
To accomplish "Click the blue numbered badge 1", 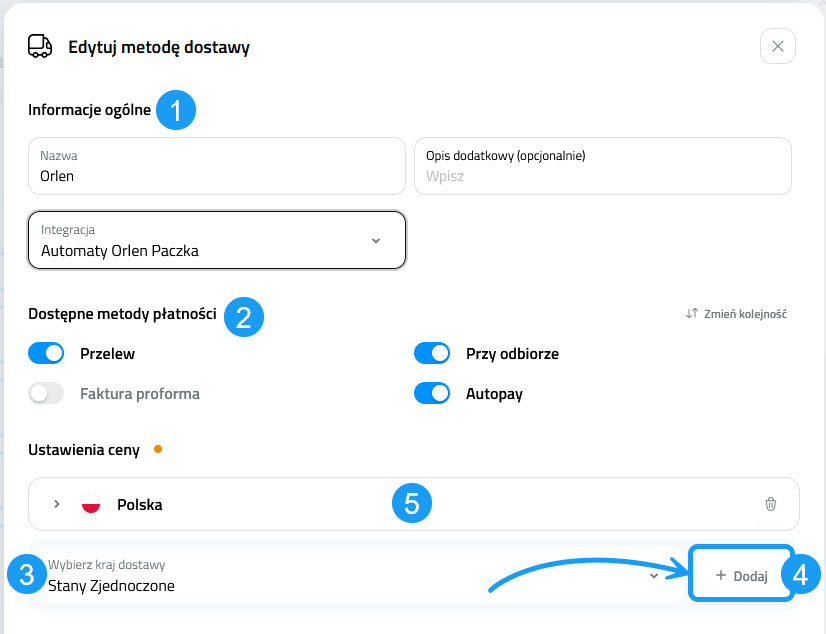I will click(176, 110).
